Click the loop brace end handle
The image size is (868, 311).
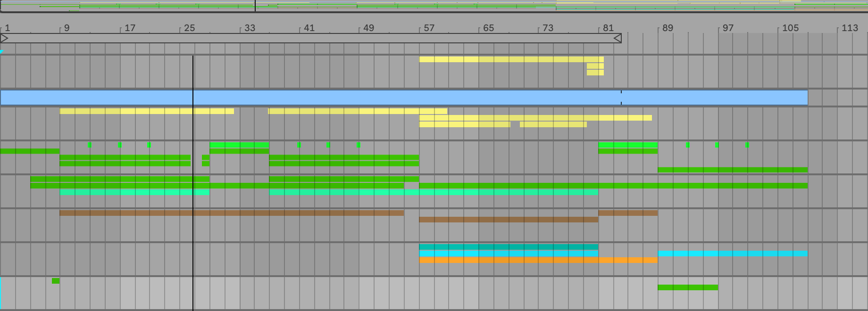pos(617,38)
